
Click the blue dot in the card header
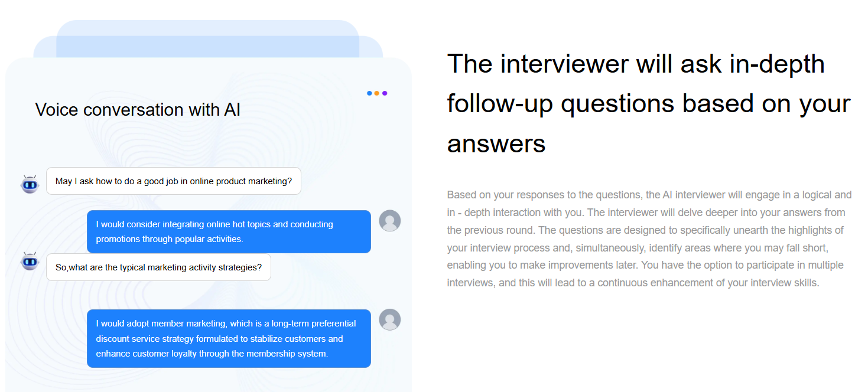(x=369, y=93)
